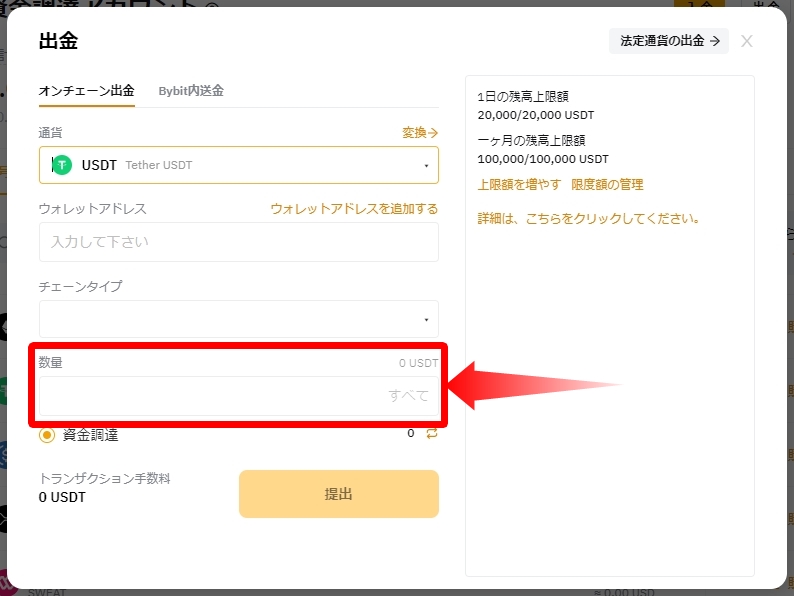The height and width of the screenshot is (596, 794).
Task: Click the transfer swap arrows icon
Action: tap(432, 433)
